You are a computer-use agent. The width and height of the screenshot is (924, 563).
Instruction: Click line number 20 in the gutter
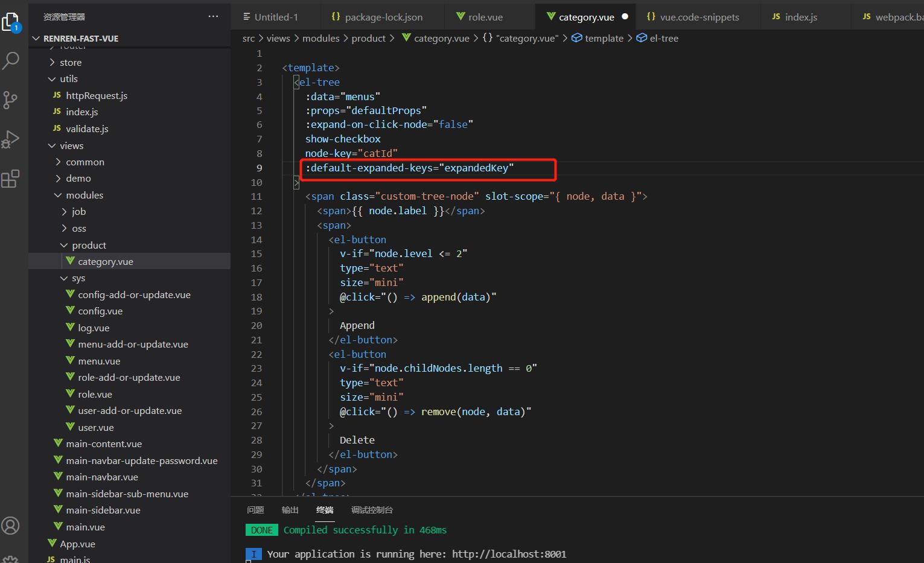pos(256,325)
